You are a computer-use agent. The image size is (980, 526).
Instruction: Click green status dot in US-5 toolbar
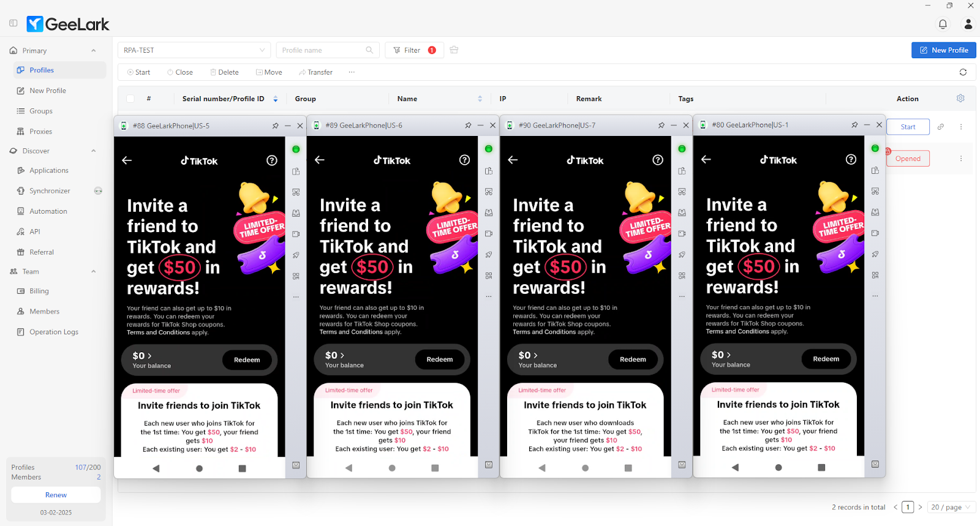[296, 149]
